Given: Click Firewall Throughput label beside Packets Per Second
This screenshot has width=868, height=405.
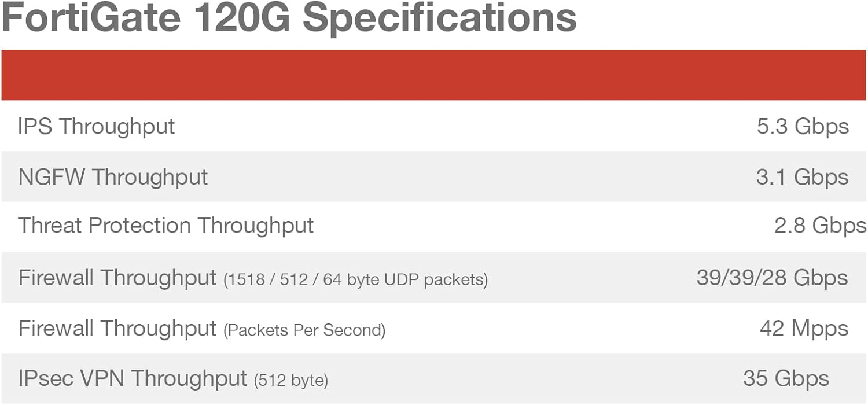Looking at the screenshot, I should coord(117,329).
